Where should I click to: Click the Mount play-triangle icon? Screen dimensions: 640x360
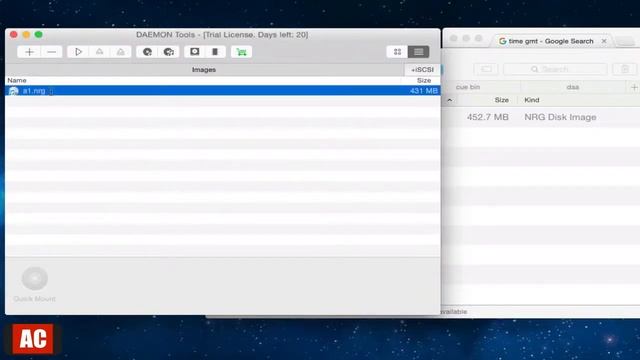coord(78,52)
